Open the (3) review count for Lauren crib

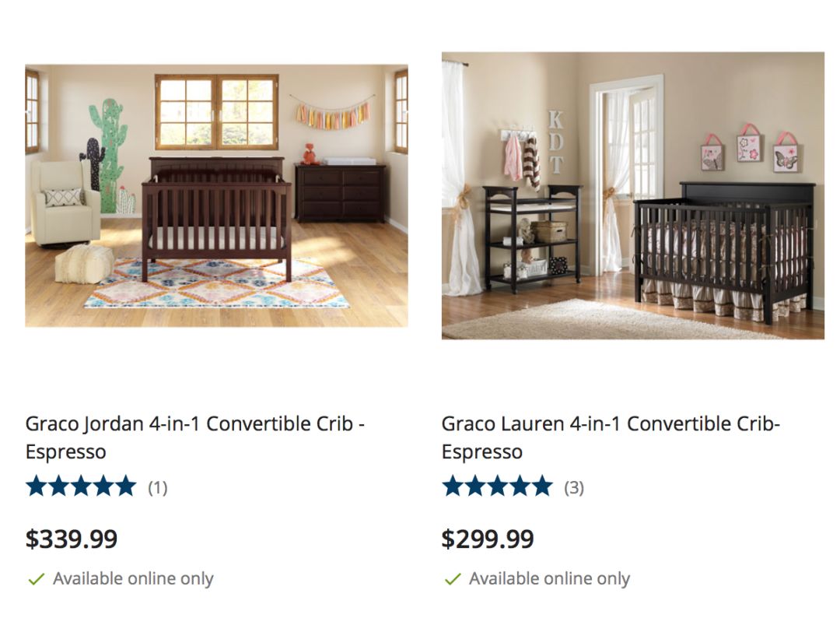pos(574,488)
